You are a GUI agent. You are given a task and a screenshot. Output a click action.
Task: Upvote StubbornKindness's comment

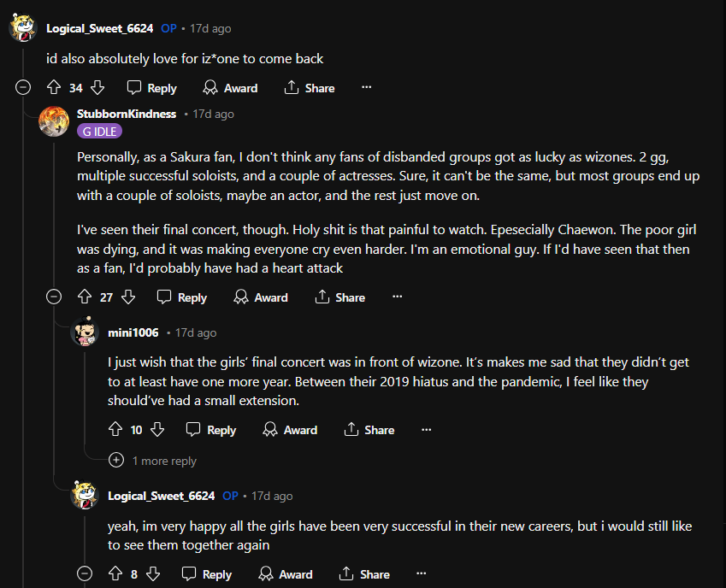click(x=84, y=297)
